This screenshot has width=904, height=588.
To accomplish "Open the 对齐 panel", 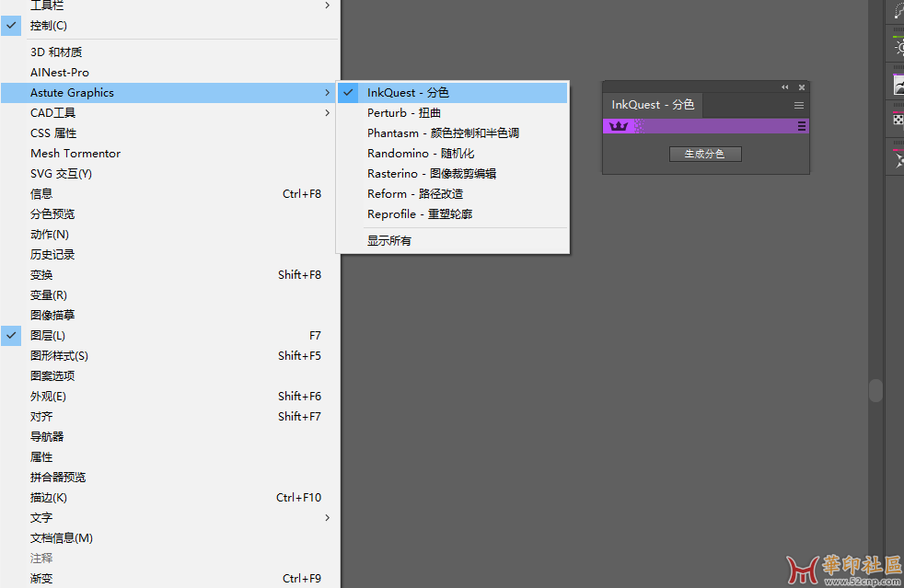I will pos(169,416).
